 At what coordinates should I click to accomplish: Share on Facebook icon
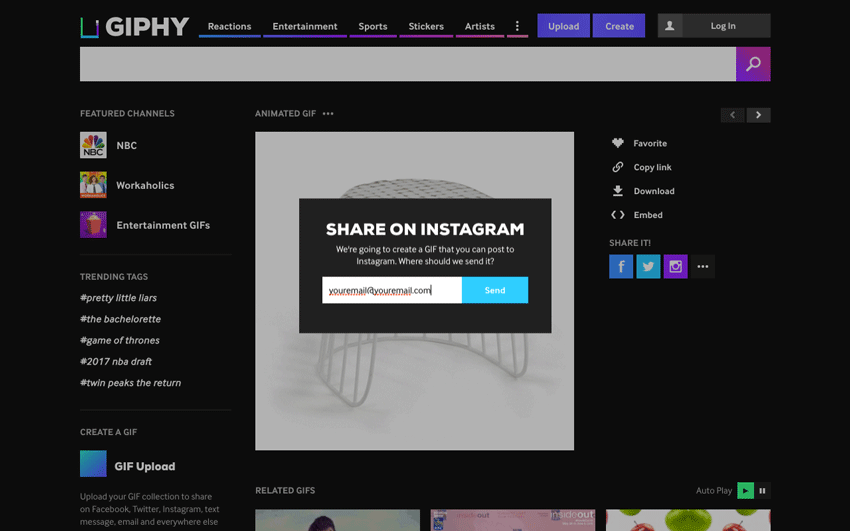[621, 267]
